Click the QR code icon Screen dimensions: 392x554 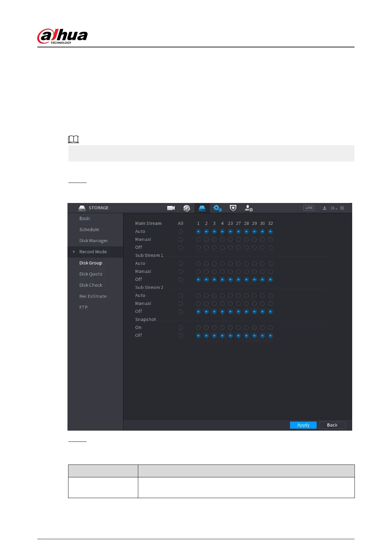(x=342, y=208)
